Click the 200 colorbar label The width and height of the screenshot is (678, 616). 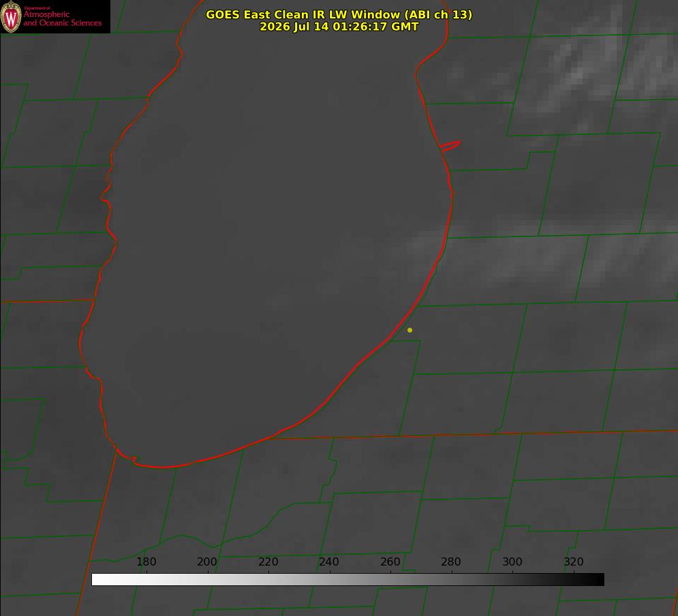[207, 561]
